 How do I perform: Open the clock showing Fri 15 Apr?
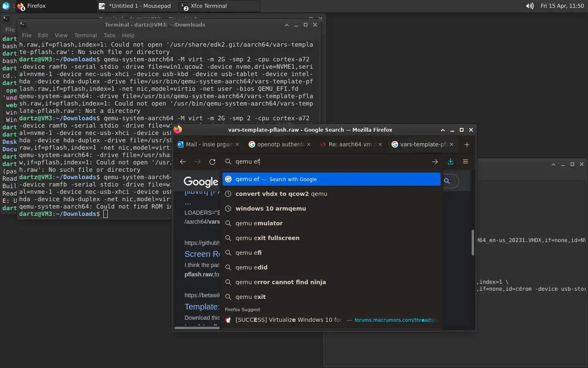click(x=562, y=6)
